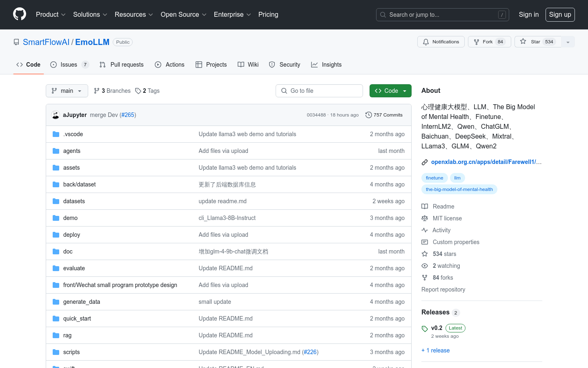588x368 pixels.
Task: Click the MIT license scale icon
Action: tap(425, 218)
